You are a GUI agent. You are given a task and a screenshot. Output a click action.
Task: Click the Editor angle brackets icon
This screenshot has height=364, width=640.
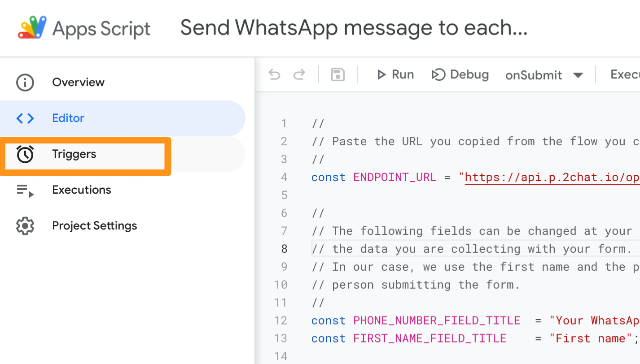[x=25, y=118]
